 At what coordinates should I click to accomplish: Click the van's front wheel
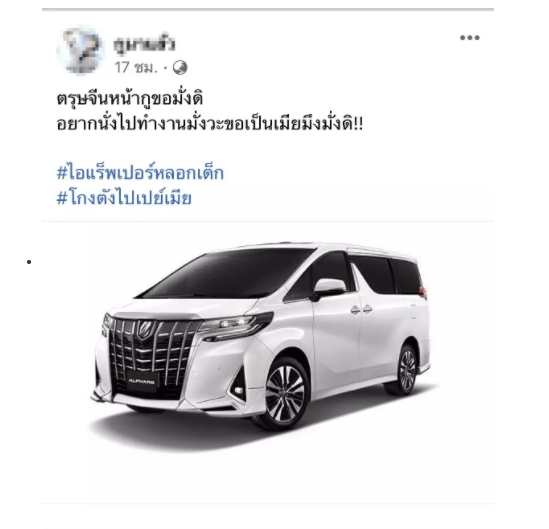pos(284,395)
